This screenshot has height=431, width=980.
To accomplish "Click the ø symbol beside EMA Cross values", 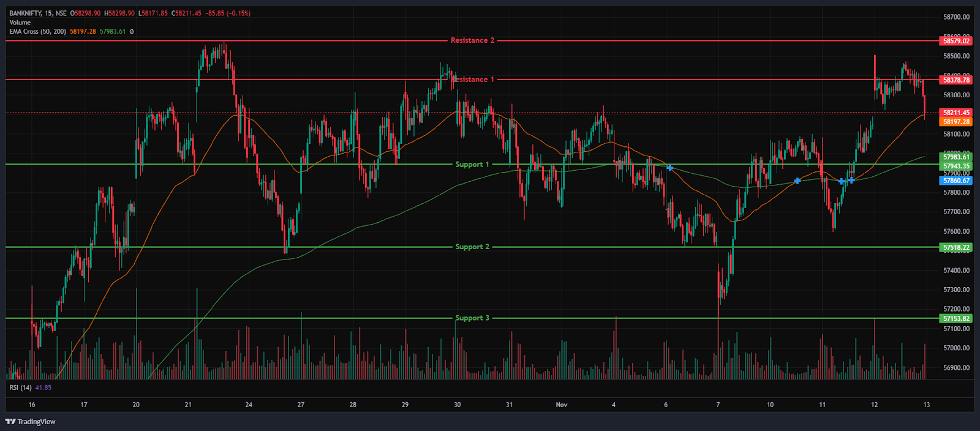I will 132,31.
